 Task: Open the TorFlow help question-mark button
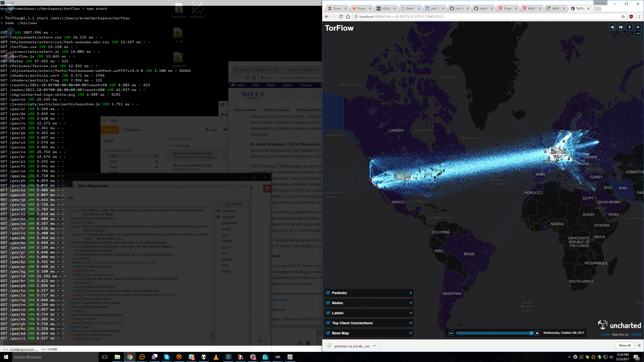tap(629, 27)
